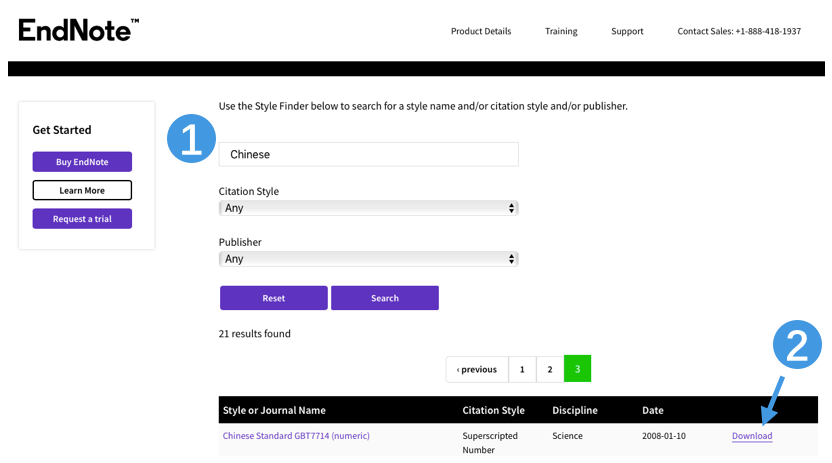Go to the Training page
This screenshot has width=832, height=463.
560,31
